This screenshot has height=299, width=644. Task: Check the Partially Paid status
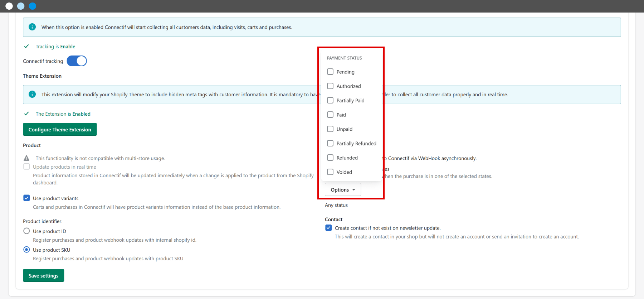(x=330, y=100)
